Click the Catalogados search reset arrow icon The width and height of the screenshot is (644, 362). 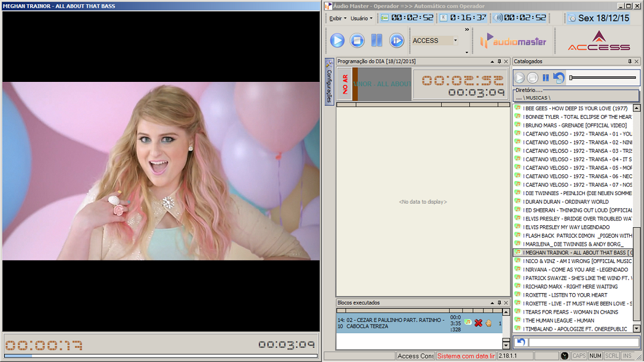(521, 342)
